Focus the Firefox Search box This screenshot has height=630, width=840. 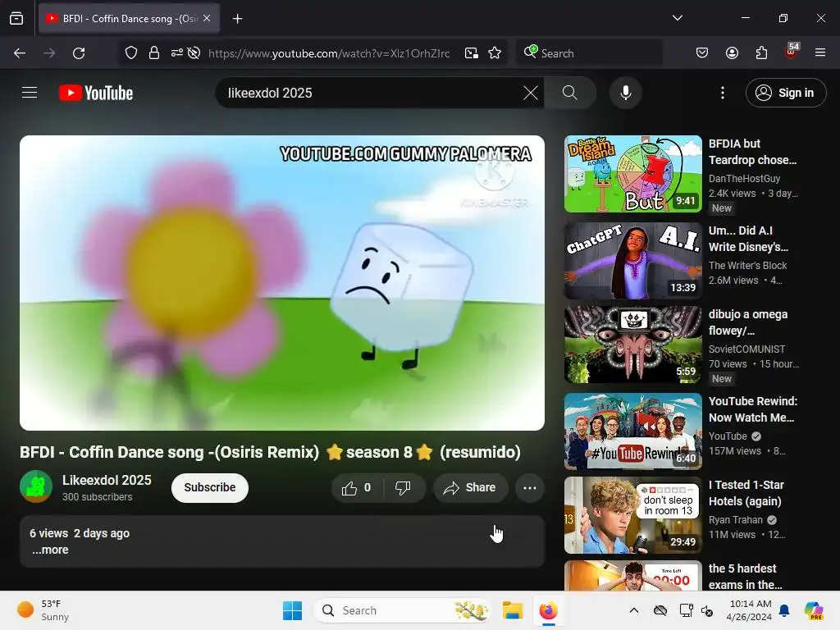pyautogui.click(x=589, y=53)
